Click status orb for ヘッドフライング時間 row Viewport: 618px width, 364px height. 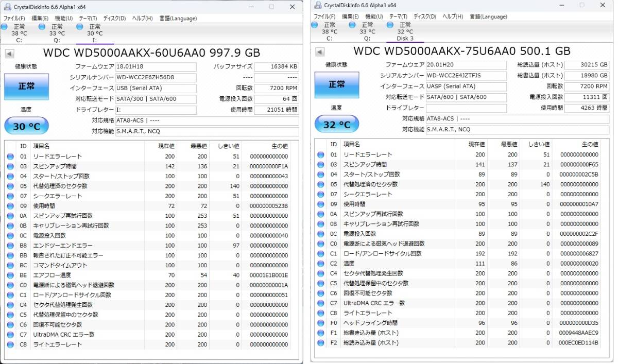pyautogui.click(x=321, y=323)
